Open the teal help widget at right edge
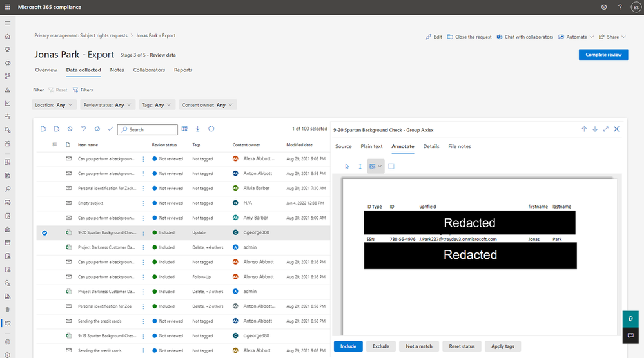This screenshot has height=358, width=644. [630, 319]
